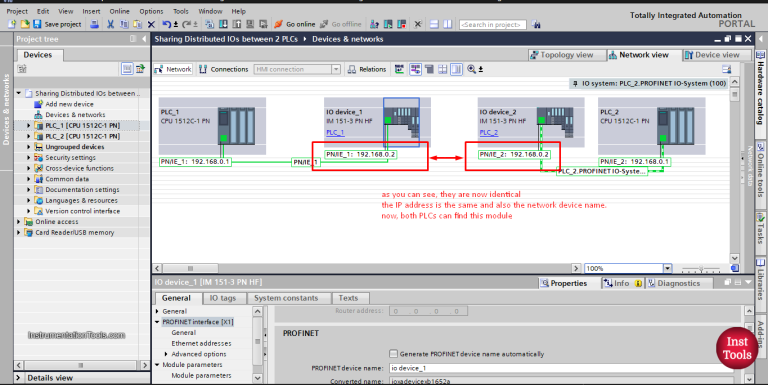Click Go online button
The image size is (768, 385).
(x=295, y=24)
